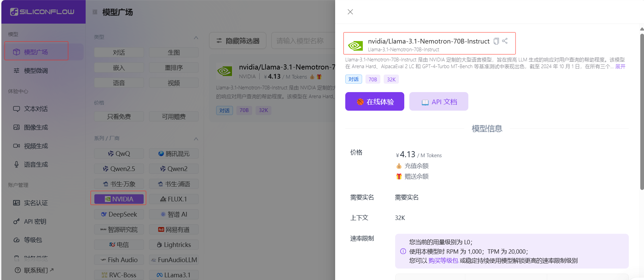Click the share icon beside model name

[x=505, y=41]
